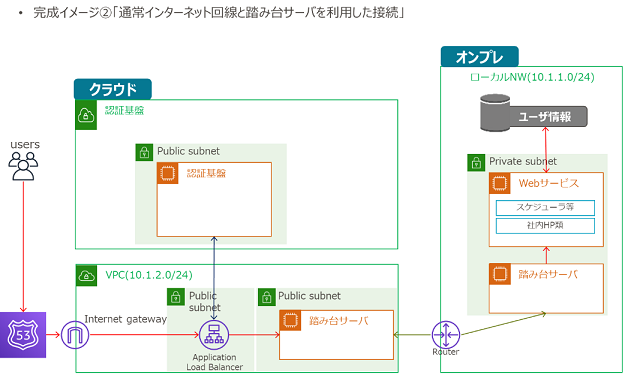The height and width of the screenshot is (378, 640).
Task: Click the 踏み台サーバ Public subnet lock icon
Action: click(x=267, y=297)
